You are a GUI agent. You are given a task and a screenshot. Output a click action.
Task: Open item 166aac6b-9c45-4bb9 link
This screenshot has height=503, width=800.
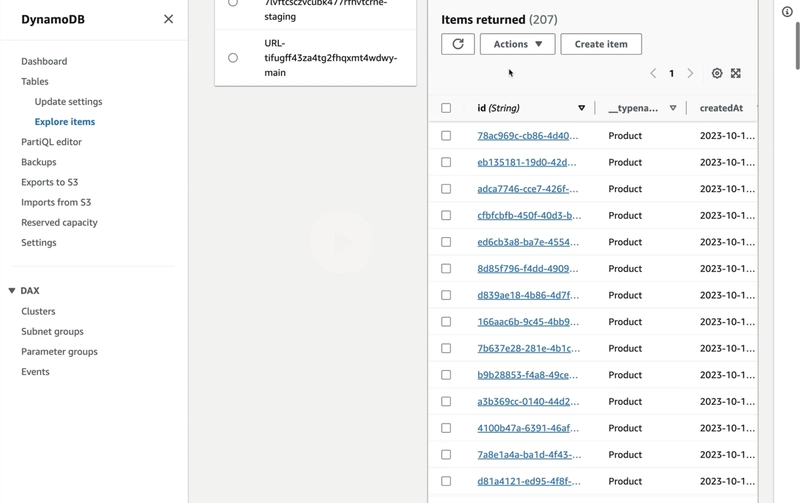[x=528, y=321]
